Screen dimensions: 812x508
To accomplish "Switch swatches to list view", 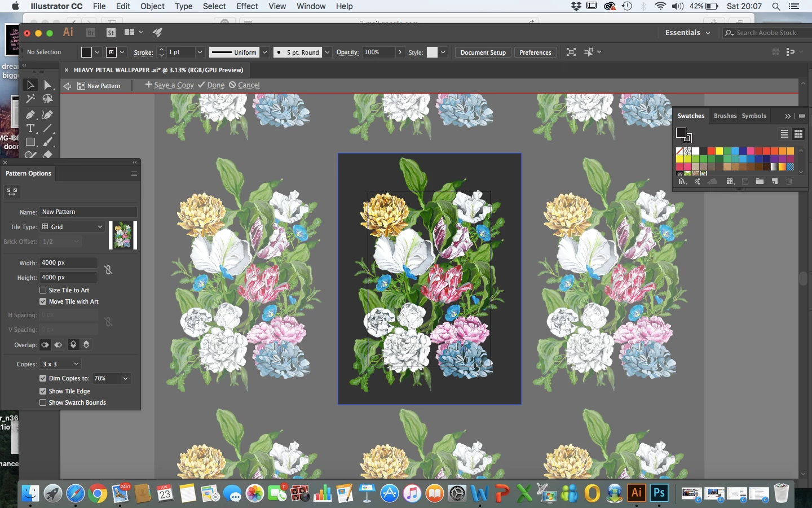I will point(784,134).
